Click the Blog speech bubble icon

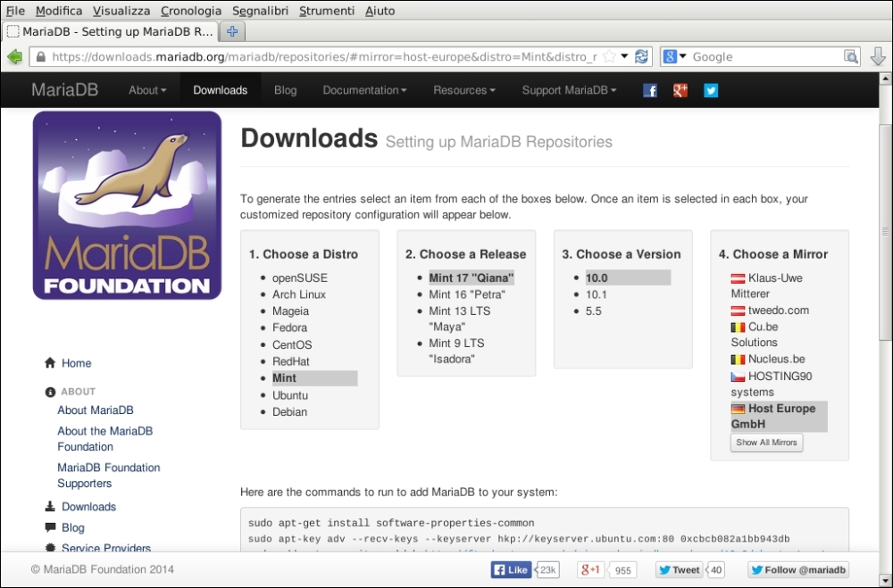(50, 527)
